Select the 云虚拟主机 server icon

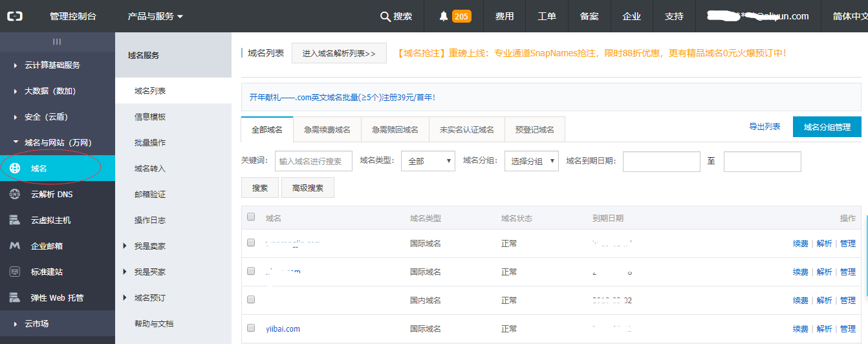15,220
